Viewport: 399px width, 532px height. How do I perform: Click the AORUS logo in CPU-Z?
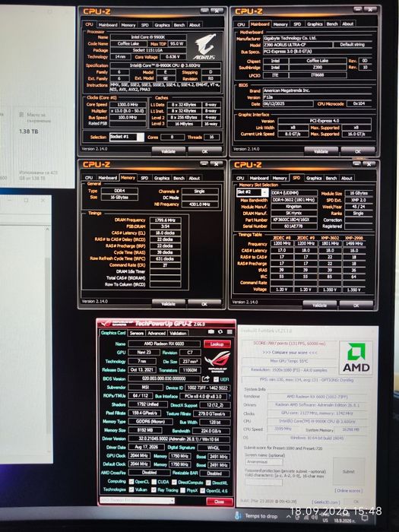(204, 46)
